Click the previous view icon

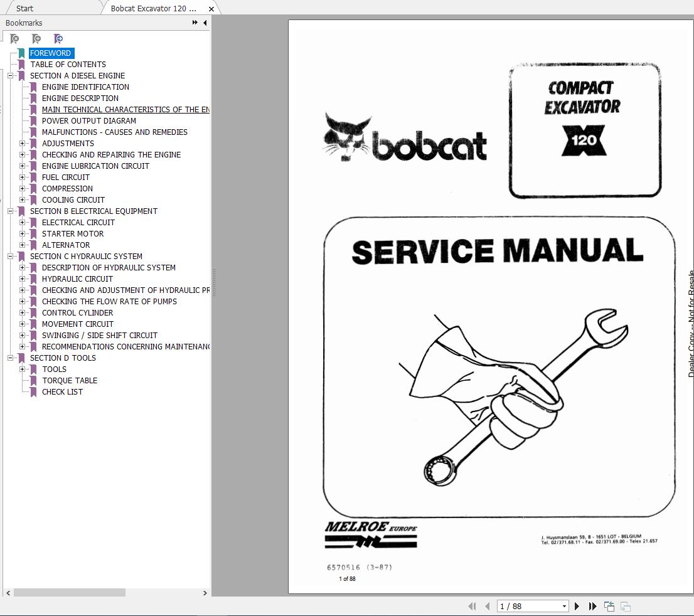(609, 606)
